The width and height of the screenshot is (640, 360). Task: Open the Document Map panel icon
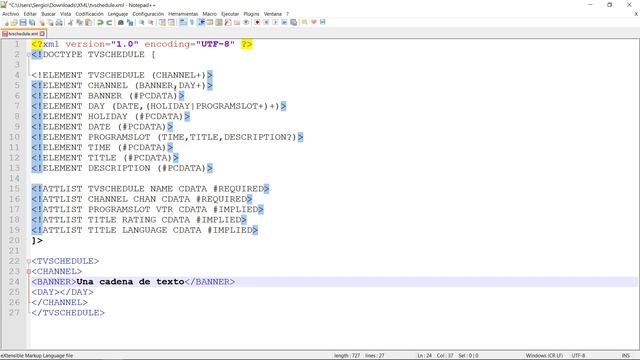click(219, 22)
